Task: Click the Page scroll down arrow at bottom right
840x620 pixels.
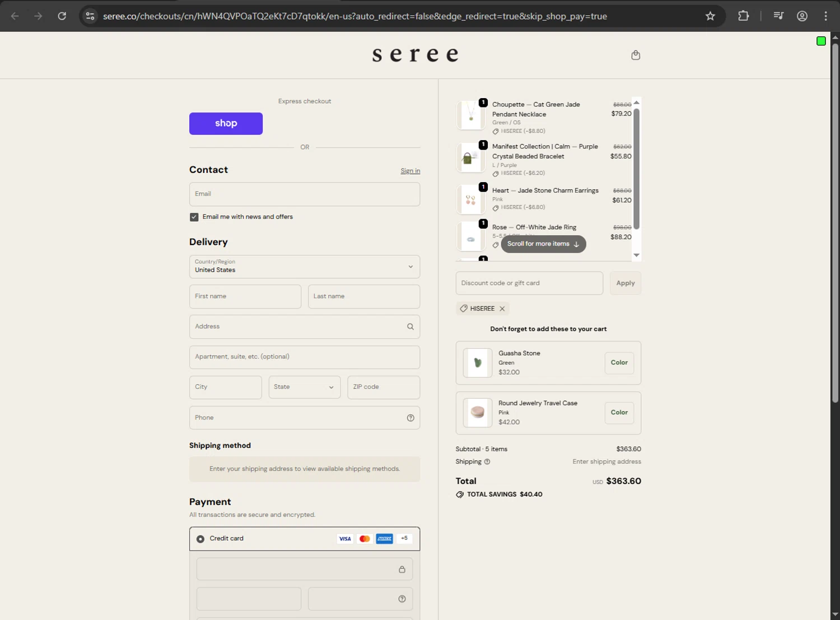Action: pos(835,615)
